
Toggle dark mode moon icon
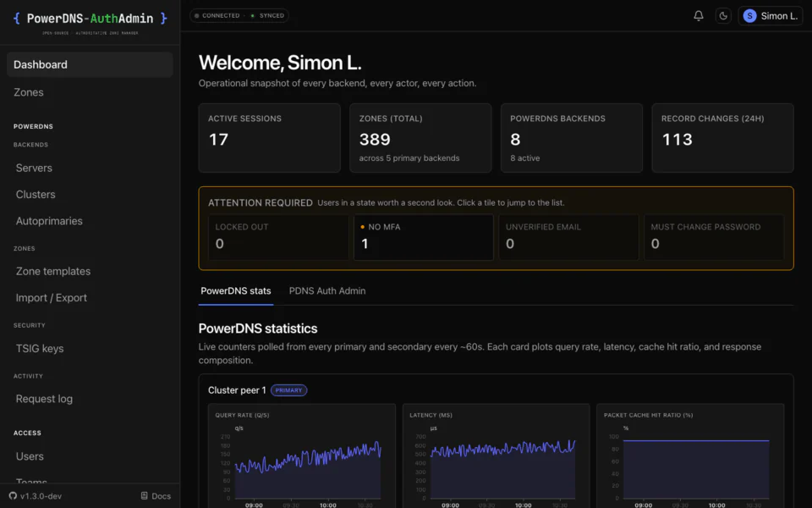723,15
